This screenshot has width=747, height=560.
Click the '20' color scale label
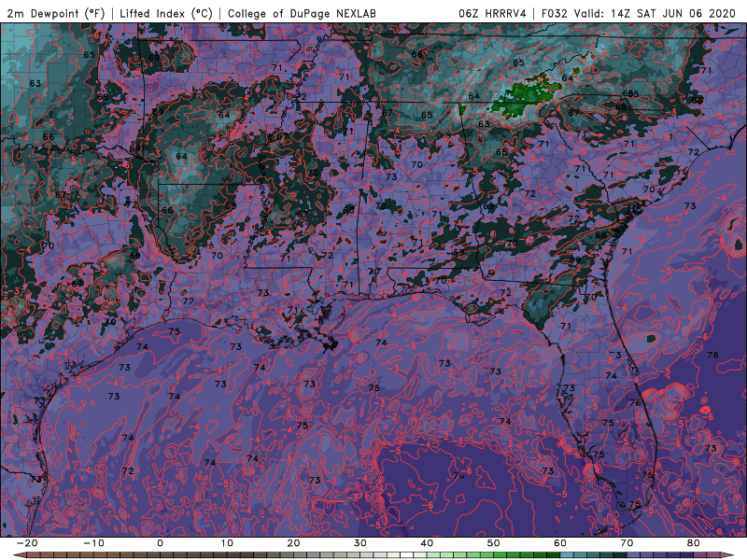pyautogui.click(x=293, y=543)
